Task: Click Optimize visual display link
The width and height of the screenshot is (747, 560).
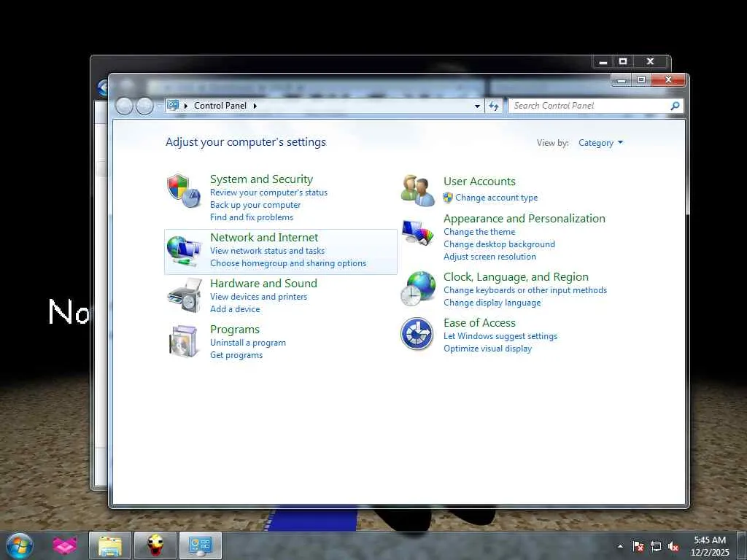Action: [487, 349]
